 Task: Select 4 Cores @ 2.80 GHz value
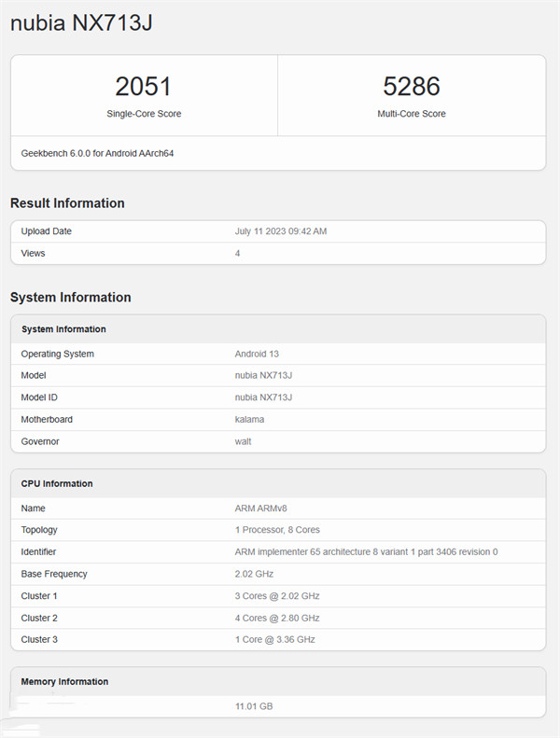[x=277, y=618]
